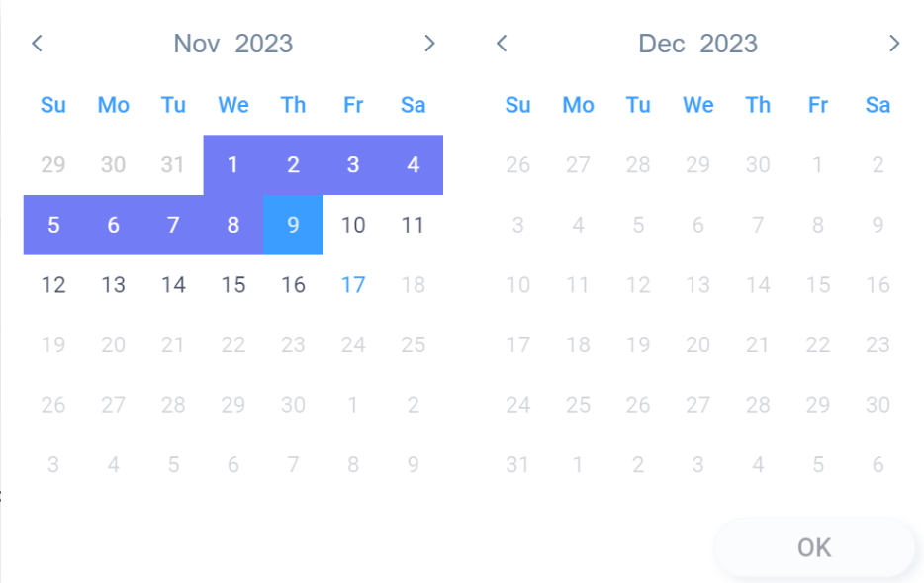Viewport: 924px width, 583px height.
Task: Advance Nov 2023 panel to next month
Action: (x=429, y=43)
